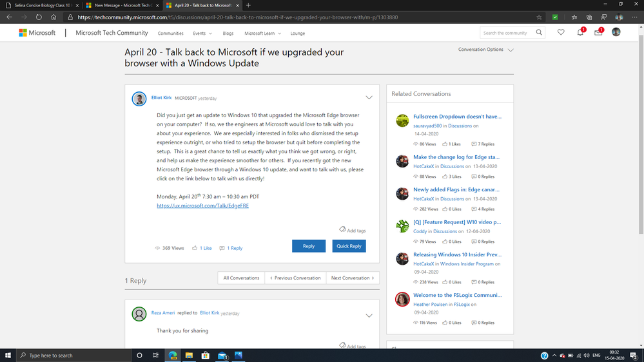Click the Windows taskbar search box
Viewport: 644px width, 362px height.
click(73, 356)
